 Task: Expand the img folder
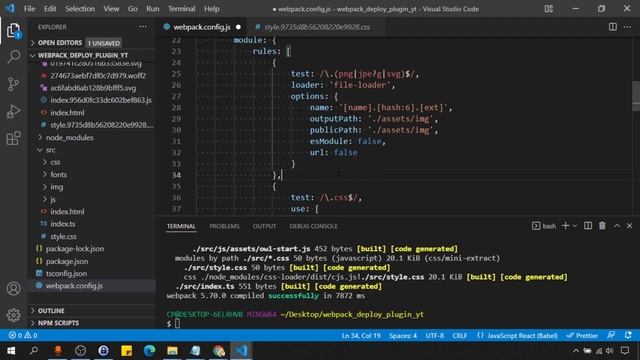pyautogui.click(x=57, y=187)
